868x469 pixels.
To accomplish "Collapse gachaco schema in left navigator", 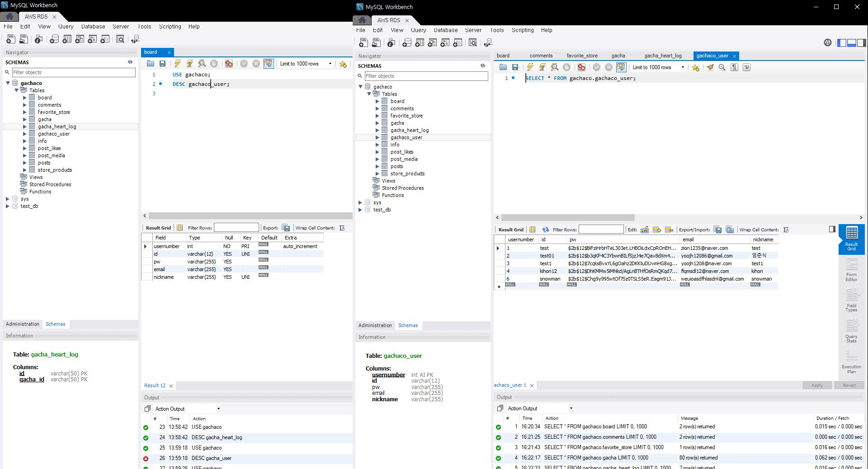I will pyautogui.click(x=8, y=83).
